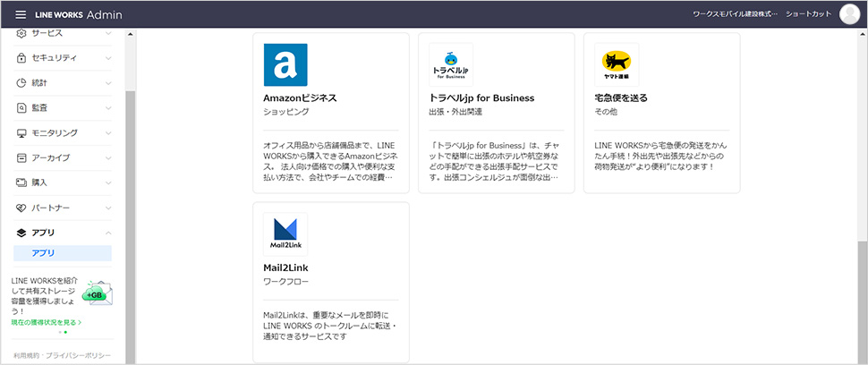
Task: Open the 購入 sidebar menu
Action: [x=63, y=182]
